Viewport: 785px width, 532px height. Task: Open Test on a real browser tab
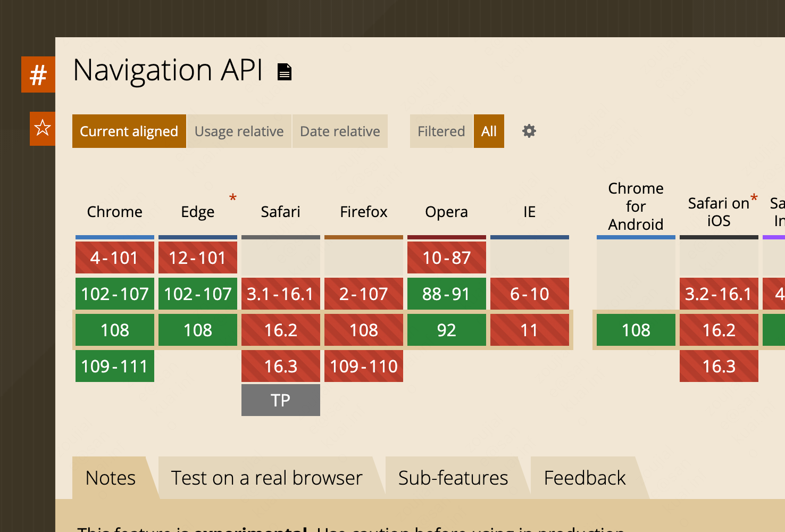coord(267,478)
